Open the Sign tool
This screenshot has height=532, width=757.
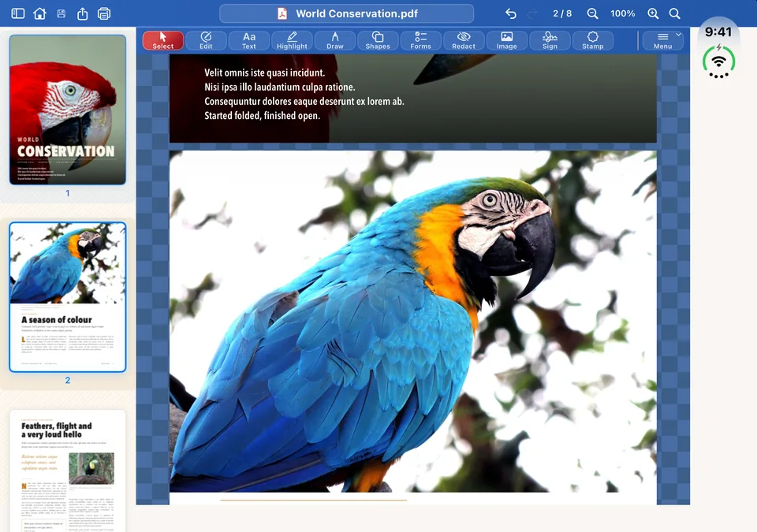coord(550,40)
